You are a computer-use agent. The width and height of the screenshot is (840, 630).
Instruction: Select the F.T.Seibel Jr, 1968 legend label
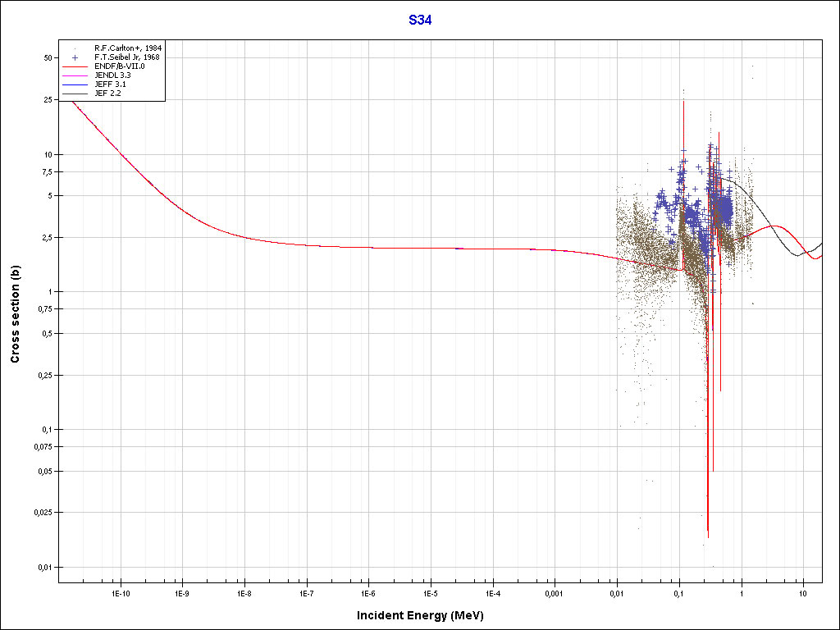pos(127,57)
